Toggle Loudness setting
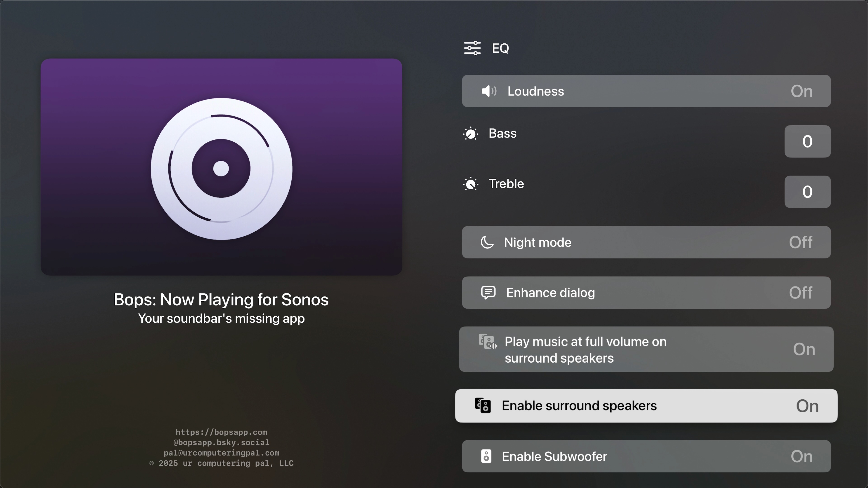868x488 pixels. click(x=646, y=91)
